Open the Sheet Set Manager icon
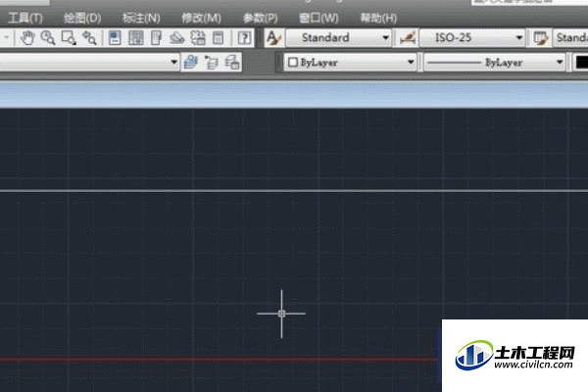The width and height of the screenshot is (588, 392). [x=177, y=38]
